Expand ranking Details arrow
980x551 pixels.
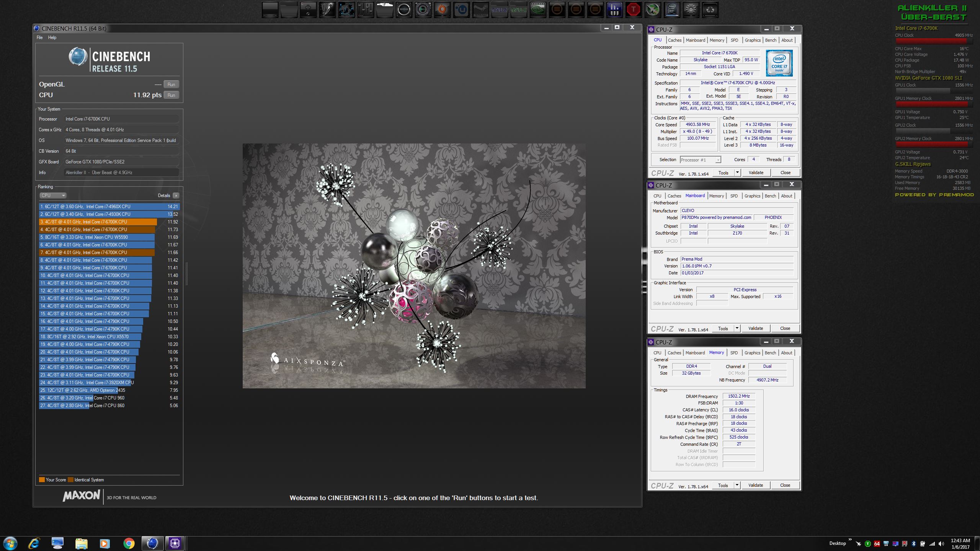click(x=176, y=196)
